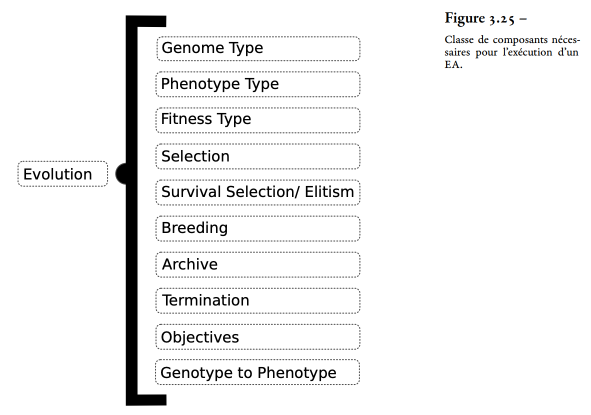Select the Archive box
Viewport: 591px width, 415px height.
pyautogui.click(x=258, y=265)
